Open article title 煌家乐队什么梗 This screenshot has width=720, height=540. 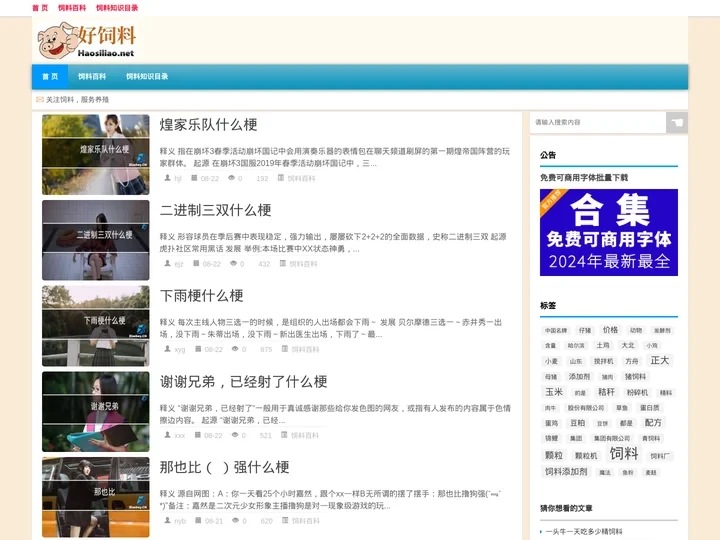(208, 124)
